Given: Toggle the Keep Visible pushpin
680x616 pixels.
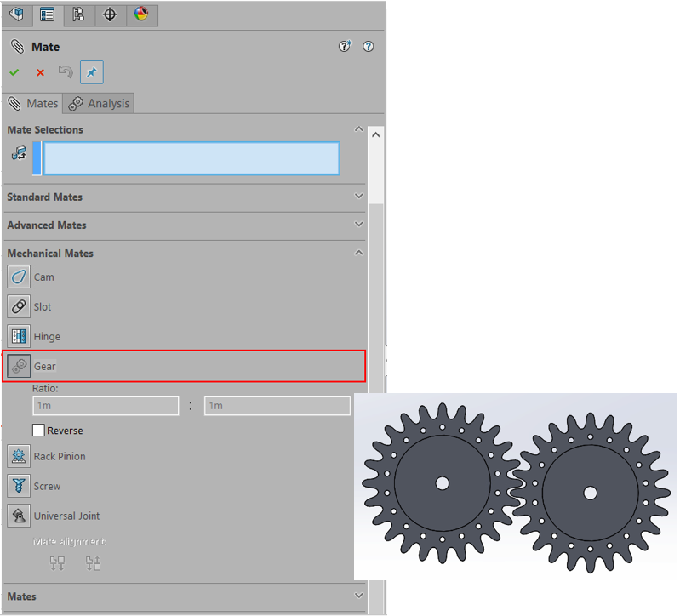Looking at the screenshot, I should point(92,72).
